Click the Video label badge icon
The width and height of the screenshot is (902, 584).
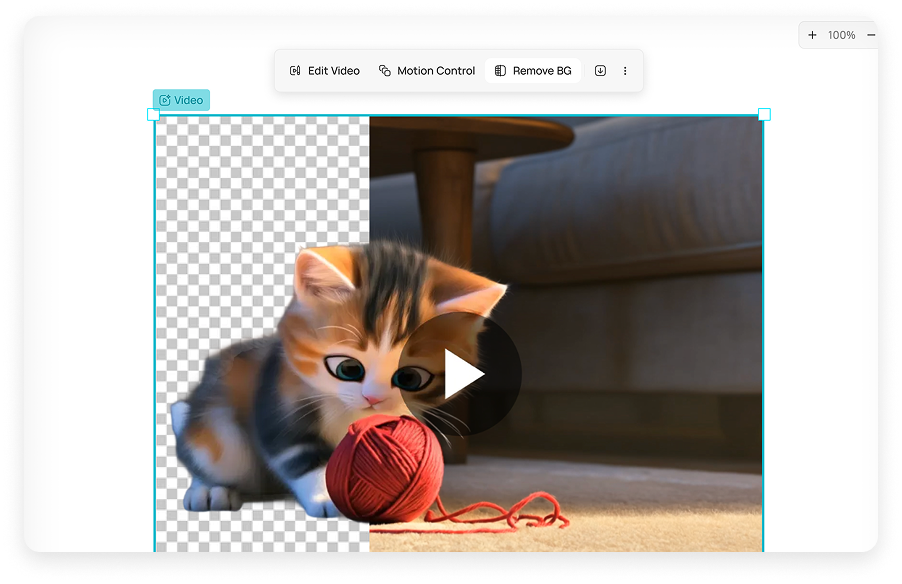click(x=166, y=100)
